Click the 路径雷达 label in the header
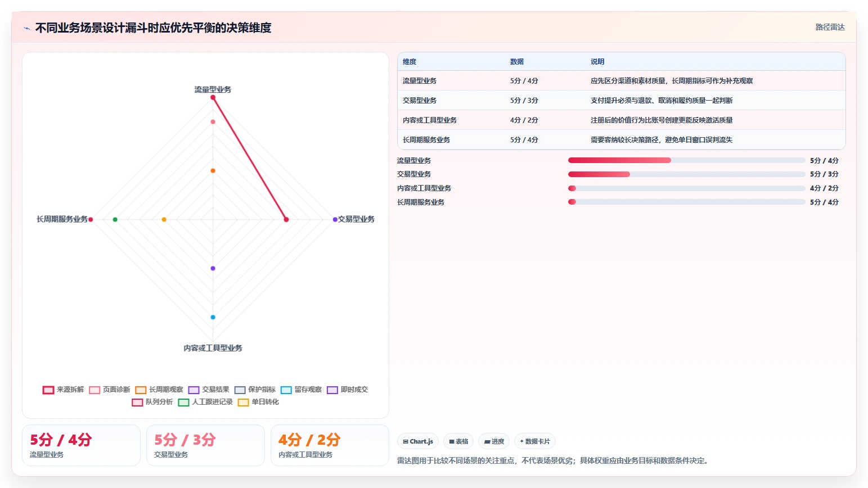The width and height of the screenshot is (868, 488). 830,27
